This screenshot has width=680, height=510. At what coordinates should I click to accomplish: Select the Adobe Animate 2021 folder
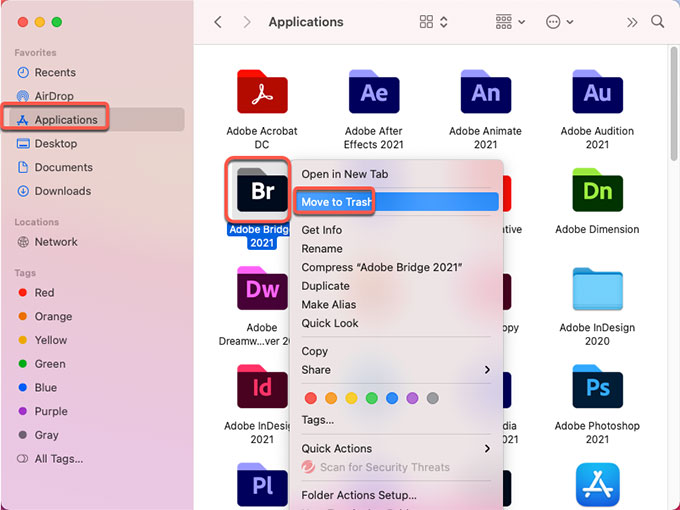pos(486,92)
